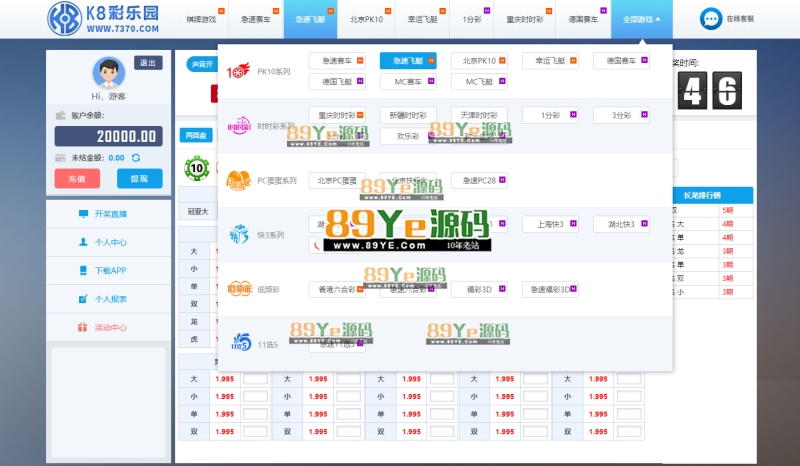Click the 下载APP phone icon
This screenshot has height=466, width=800.
tap(83, 271)
